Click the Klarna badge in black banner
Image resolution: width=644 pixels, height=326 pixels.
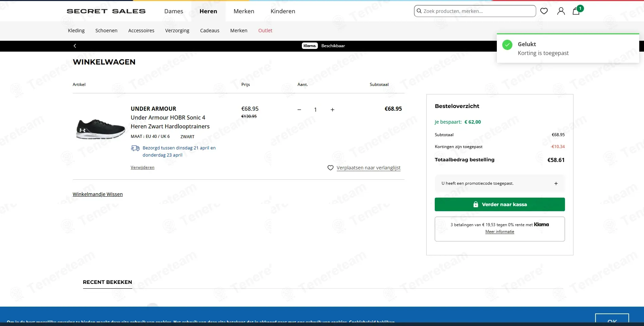pos(310,46)
